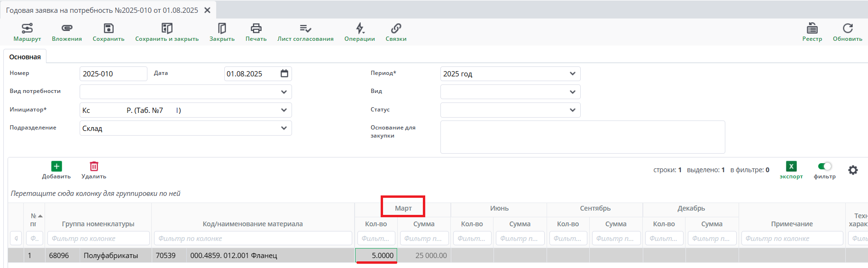The image size is (868, 268).
Task: Click Удалить to delete row
Action: [94, 170]
